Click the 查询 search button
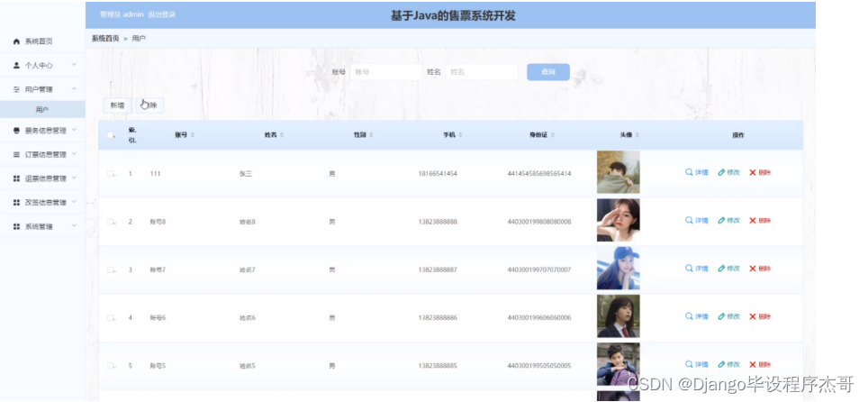This screenshot has height=402, width=868. [x=548, y=72]
